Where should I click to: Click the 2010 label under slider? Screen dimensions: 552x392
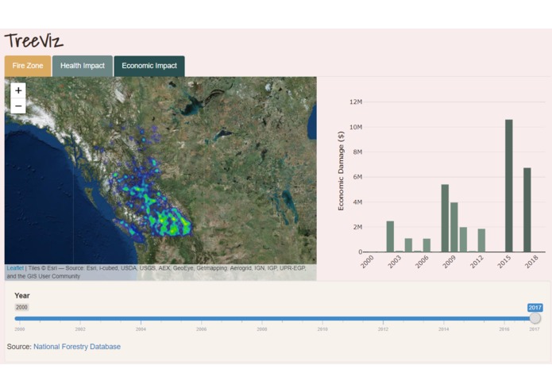point(322,329)
